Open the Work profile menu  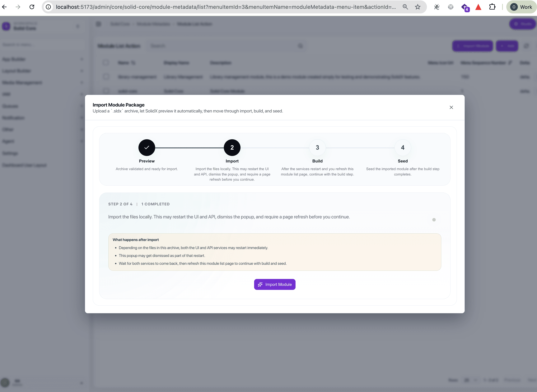point(521,7)
